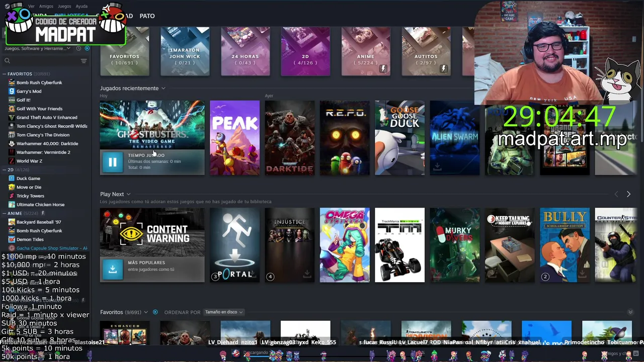This screenshot has height=362, width=644.
Task: Expand the Jugados recientemente dropdown
Action: coord(163,88)
